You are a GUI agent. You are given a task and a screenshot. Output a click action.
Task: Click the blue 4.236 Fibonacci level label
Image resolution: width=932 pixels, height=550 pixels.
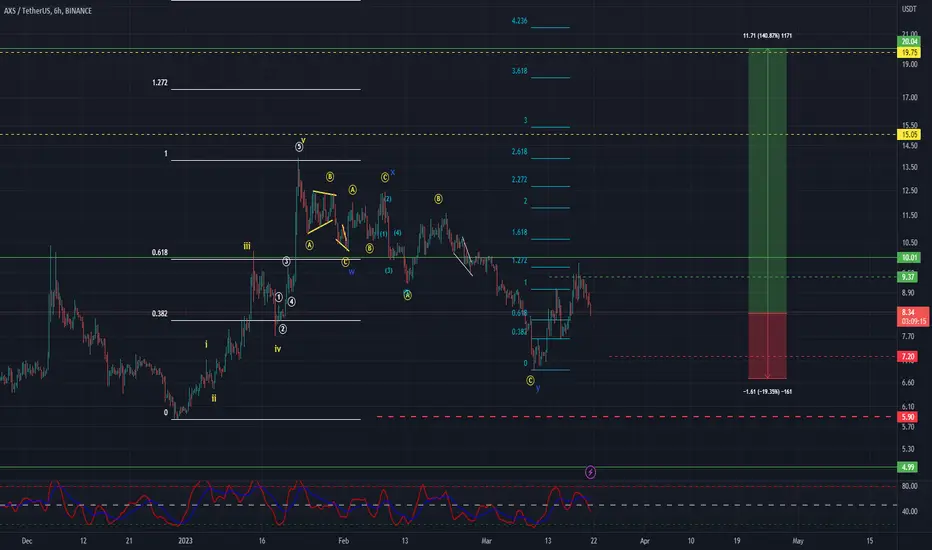[519, 21]
